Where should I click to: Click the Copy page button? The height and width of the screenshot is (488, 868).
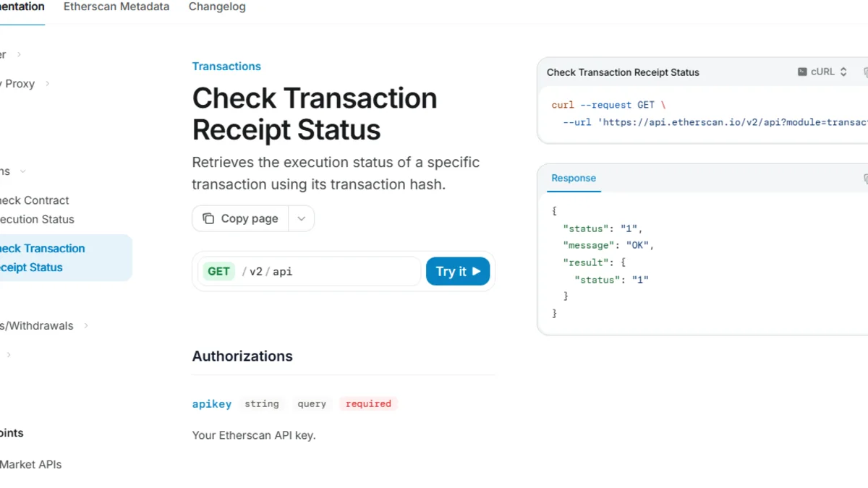tap(240, 218)
